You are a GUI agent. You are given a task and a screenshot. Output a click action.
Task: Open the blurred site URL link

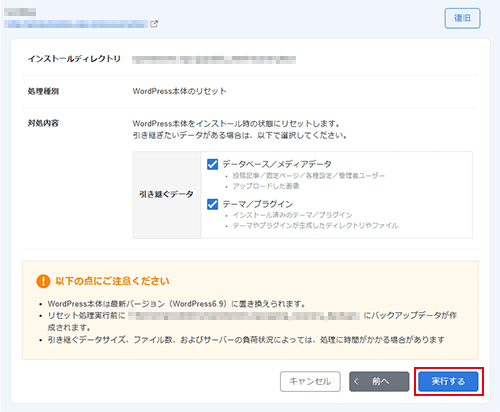[76, 24]
